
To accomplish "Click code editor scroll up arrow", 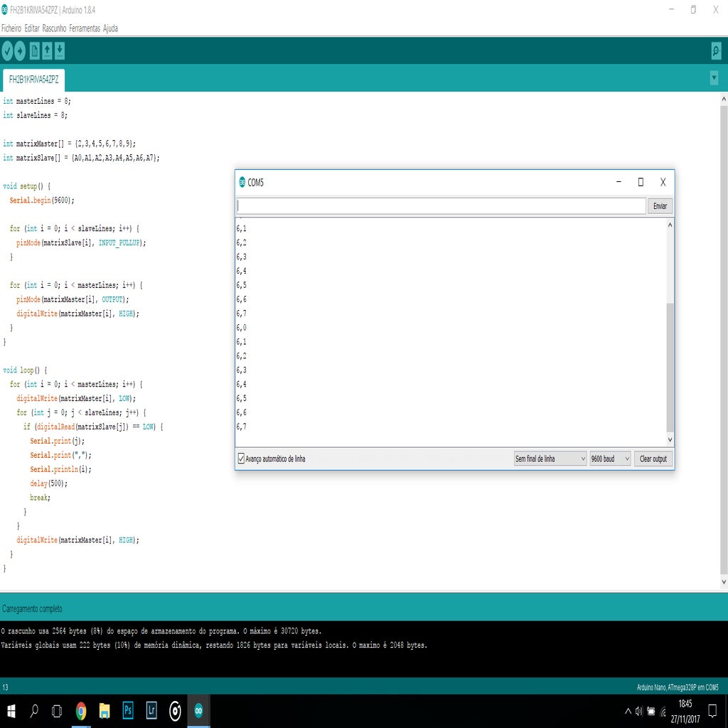I will tap(723, 99).
